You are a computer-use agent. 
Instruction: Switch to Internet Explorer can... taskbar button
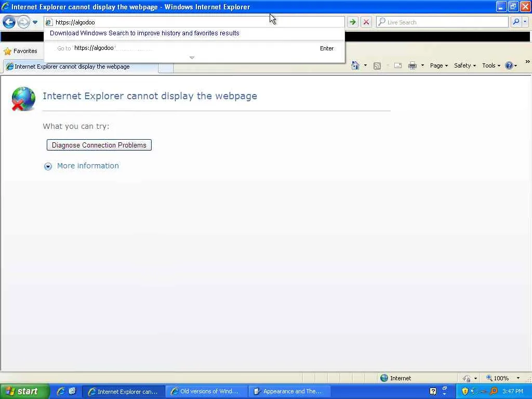click(124, 392)
